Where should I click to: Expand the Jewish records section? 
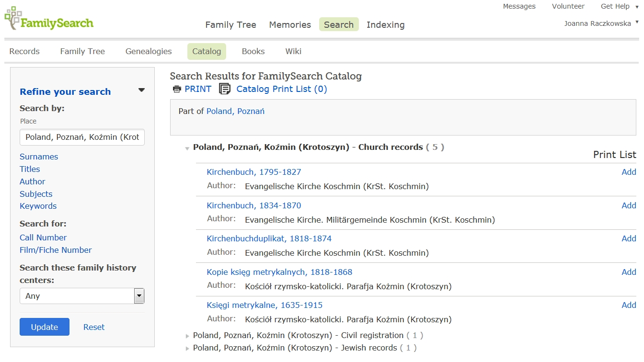pos(187,349)
